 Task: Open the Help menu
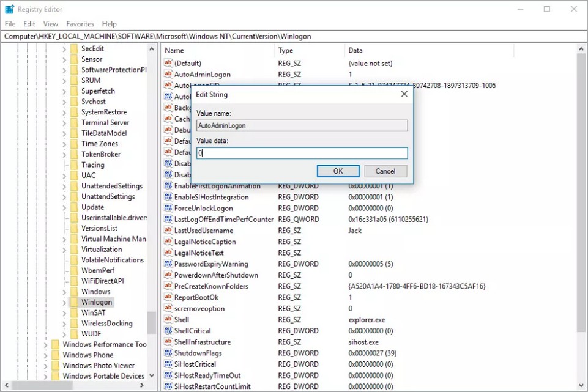(x=109, y=24)
